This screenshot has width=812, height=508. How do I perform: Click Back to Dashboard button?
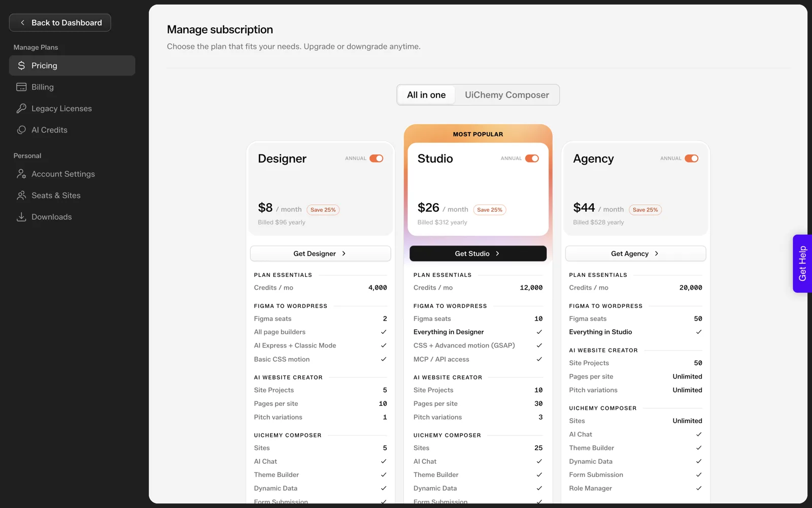click(x=60, y=22)
